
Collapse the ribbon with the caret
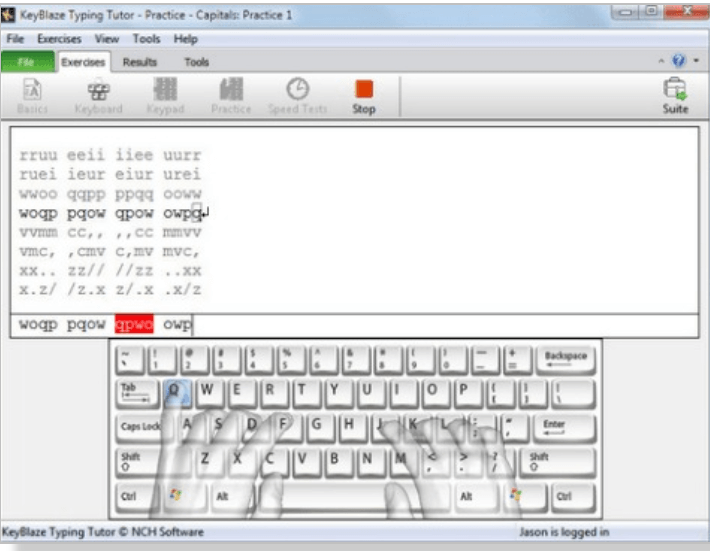661,62
